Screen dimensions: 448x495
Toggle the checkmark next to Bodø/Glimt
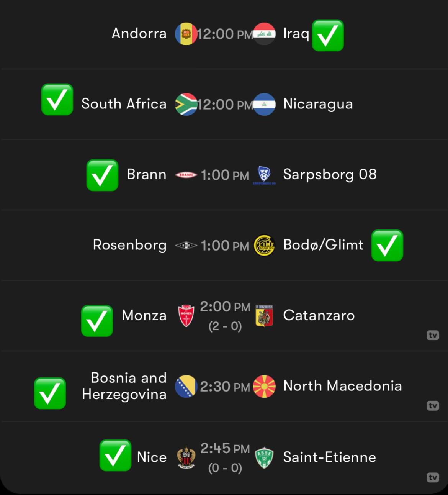coord(387,246)
